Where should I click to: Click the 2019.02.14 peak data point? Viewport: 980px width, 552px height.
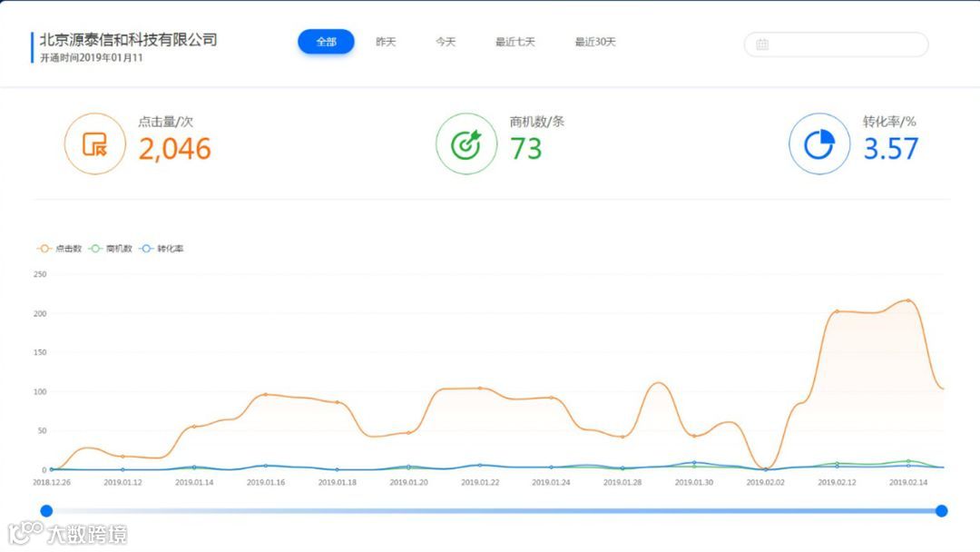908,301
